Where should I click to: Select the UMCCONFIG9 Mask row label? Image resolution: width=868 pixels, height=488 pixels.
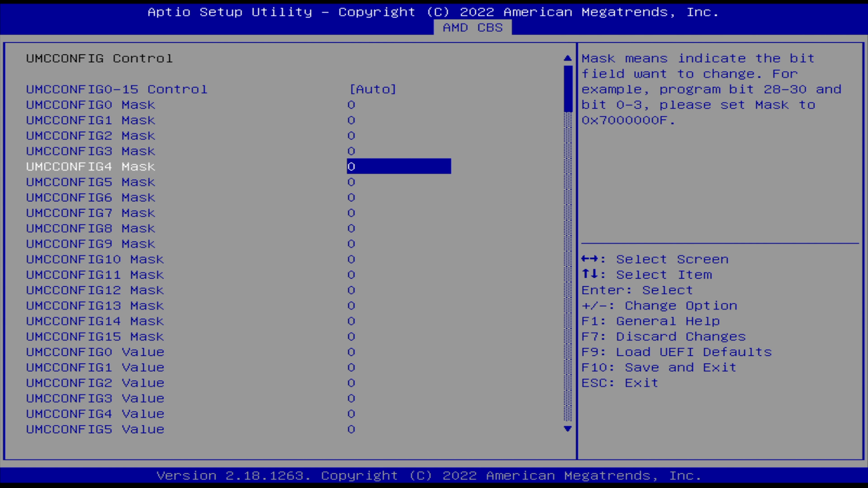[91, 244]
